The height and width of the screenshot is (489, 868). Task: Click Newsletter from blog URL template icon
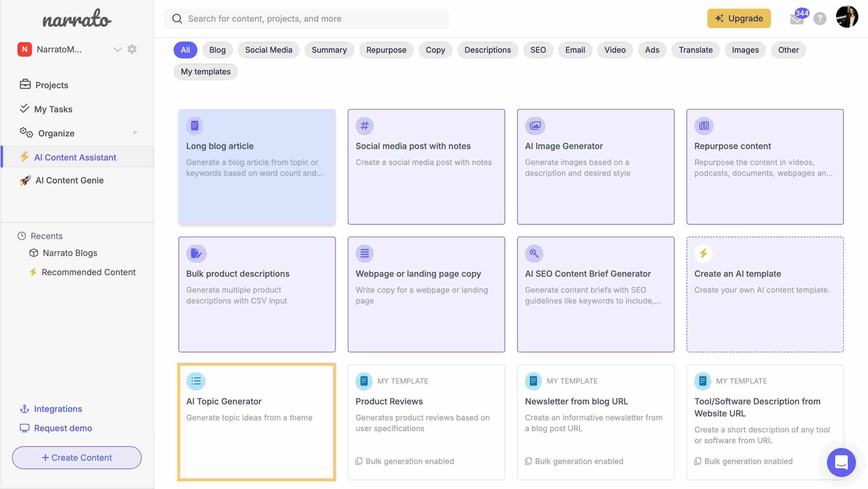533,381
